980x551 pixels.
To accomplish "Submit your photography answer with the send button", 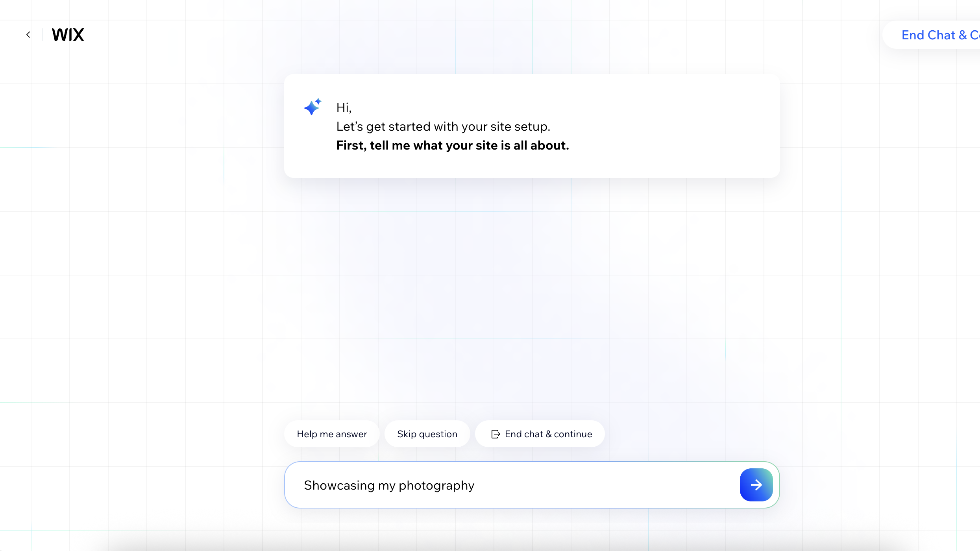I will tap(756, 485).
